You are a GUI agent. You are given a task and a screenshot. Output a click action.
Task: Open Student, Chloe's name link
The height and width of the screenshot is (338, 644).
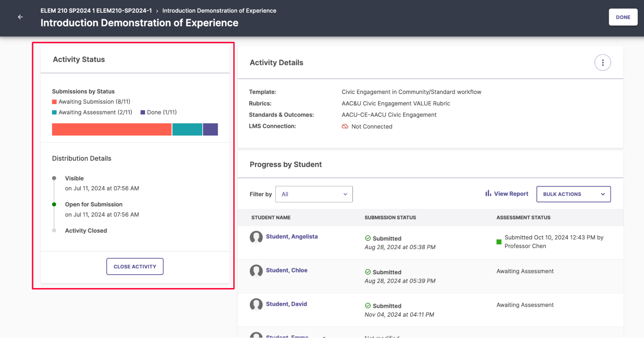pos(286,270)
